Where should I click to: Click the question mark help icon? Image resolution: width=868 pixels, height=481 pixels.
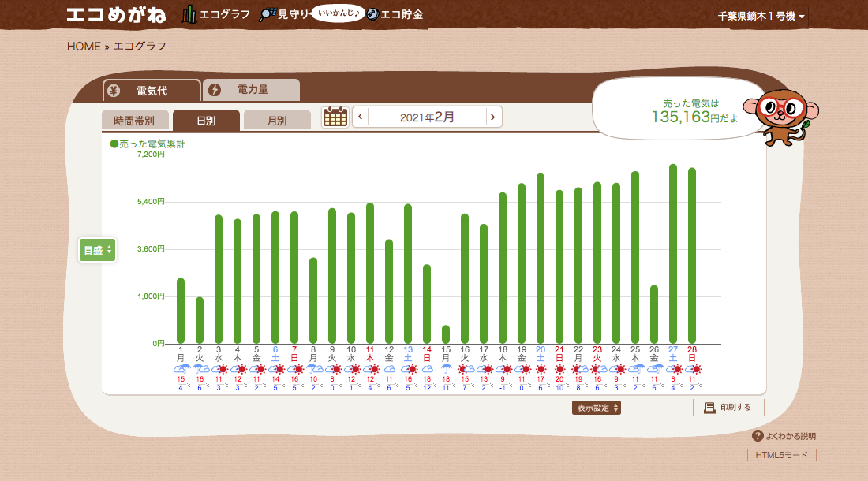(x=758, y=436)
